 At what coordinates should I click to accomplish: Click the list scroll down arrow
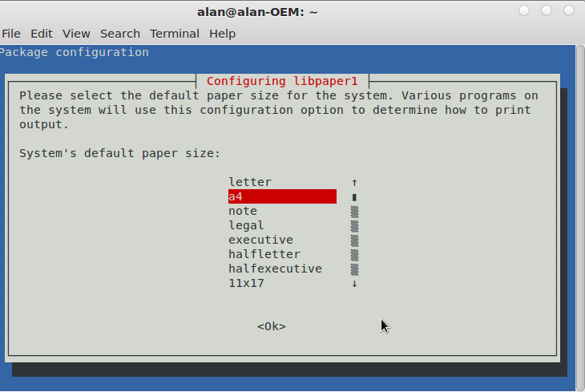[354, 284]
